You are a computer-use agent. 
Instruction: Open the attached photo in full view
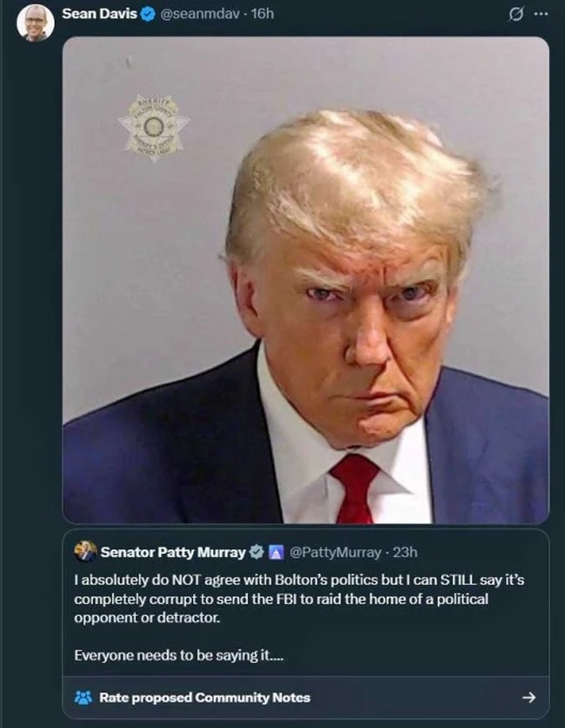tap(306, 280)
